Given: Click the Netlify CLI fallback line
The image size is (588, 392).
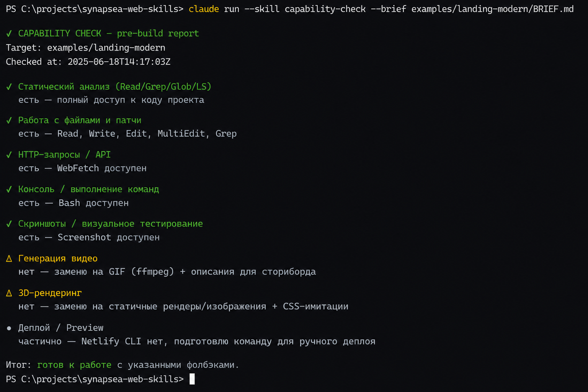Looking at the screenshot, I should pos(197,341).
